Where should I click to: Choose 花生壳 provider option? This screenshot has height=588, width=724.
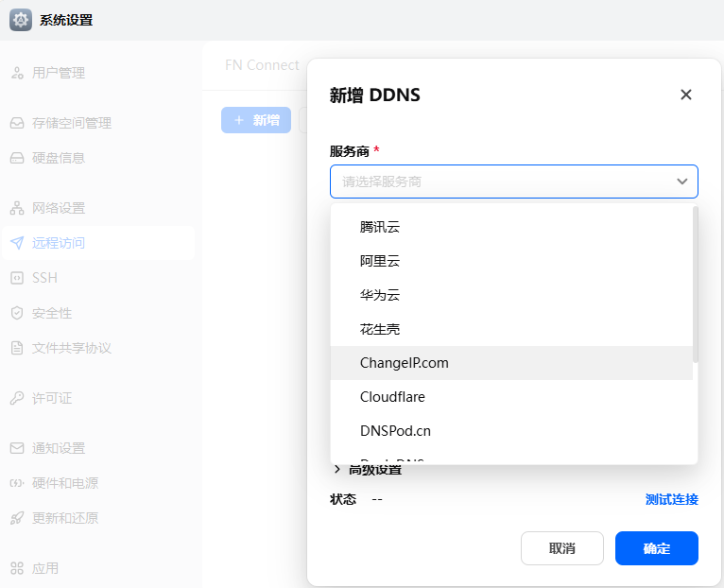(511, 329)
